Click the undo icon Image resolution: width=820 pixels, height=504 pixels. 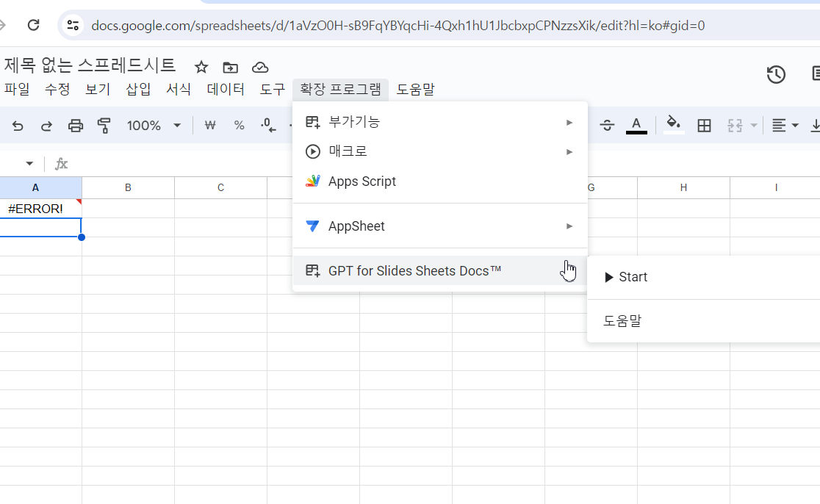[18, 126]
